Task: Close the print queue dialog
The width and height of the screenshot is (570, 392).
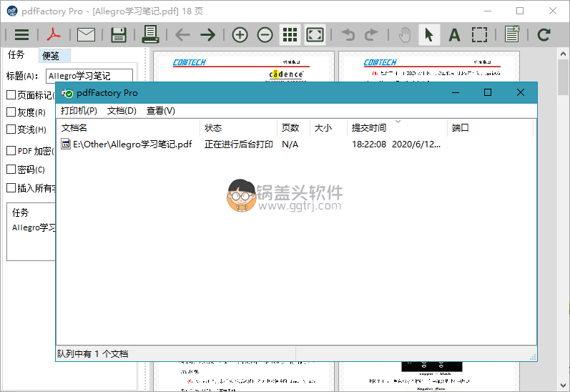Action: tap(521, 93)
